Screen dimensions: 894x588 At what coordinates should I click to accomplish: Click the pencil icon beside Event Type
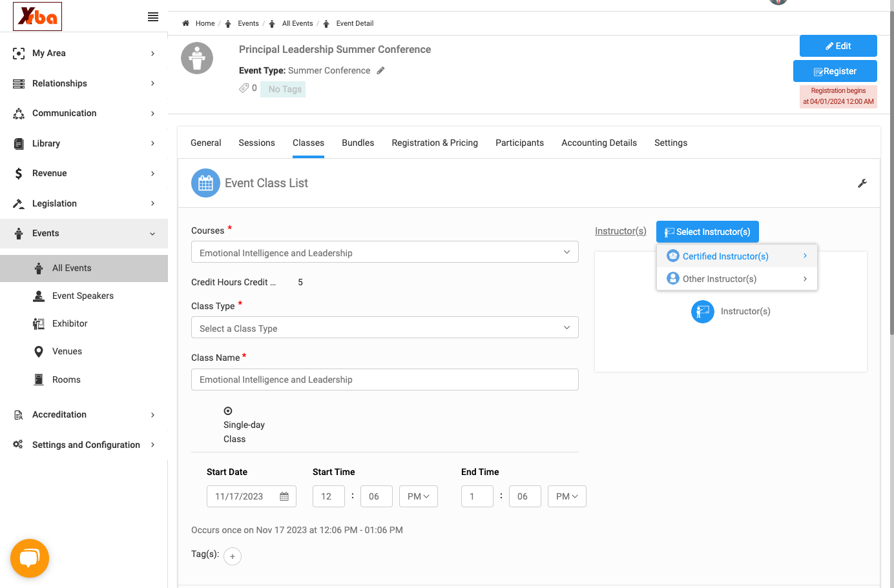coord(381,70)
